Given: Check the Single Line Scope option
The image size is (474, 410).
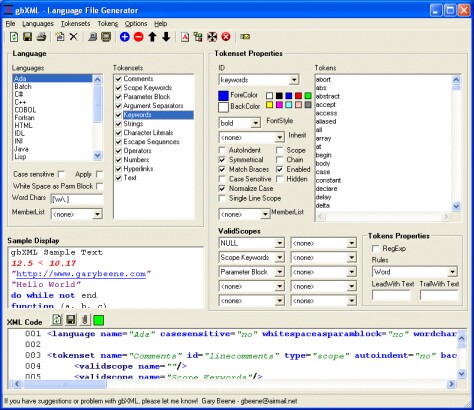Looking at the screenshot, I should pos(222,198).
